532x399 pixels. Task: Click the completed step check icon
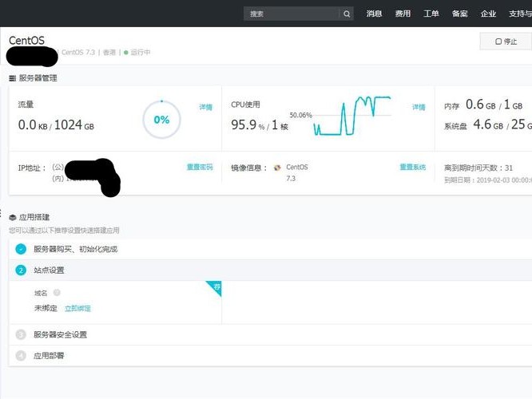[x=21, y=249]
